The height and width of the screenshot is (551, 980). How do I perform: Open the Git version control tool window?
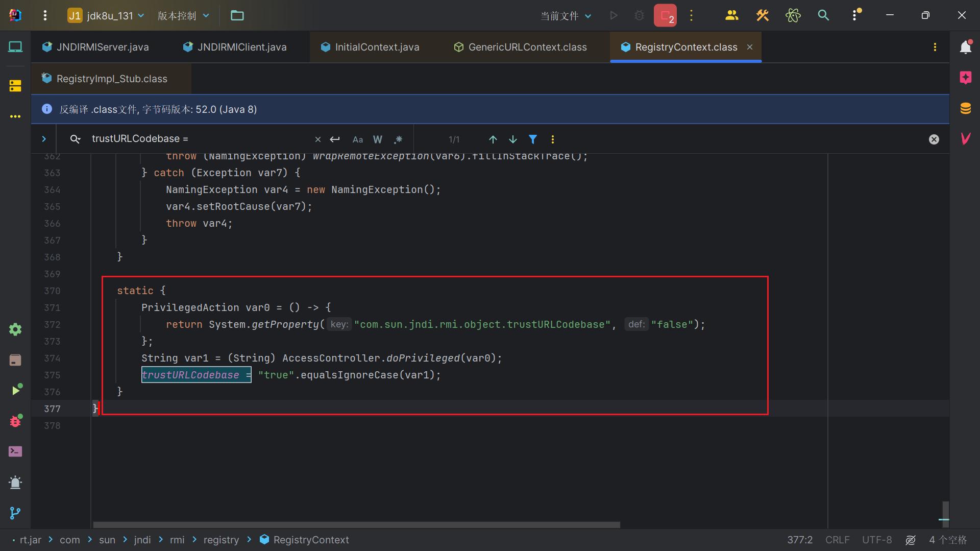pos(15,513)
